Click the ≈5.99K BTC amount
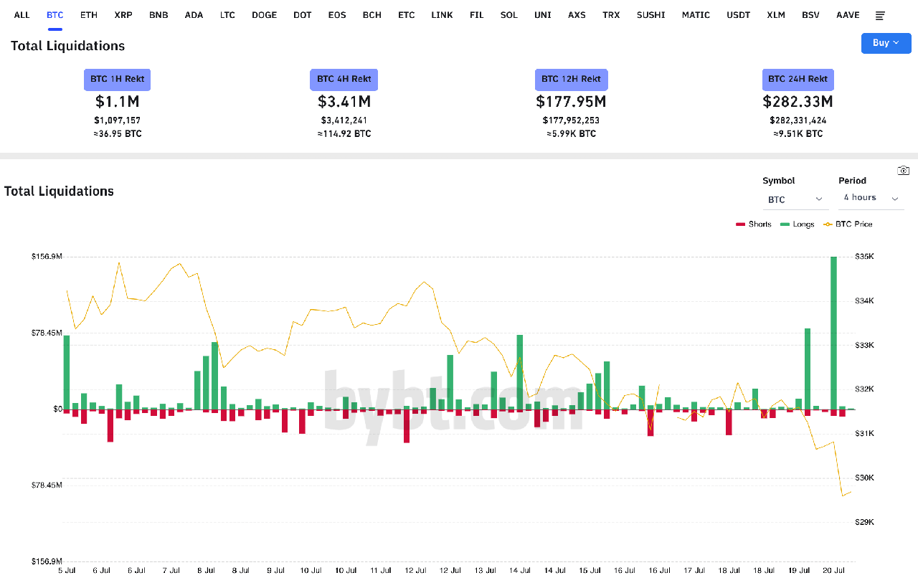Viewport: 918px width, 588px height. pos(572,134)
